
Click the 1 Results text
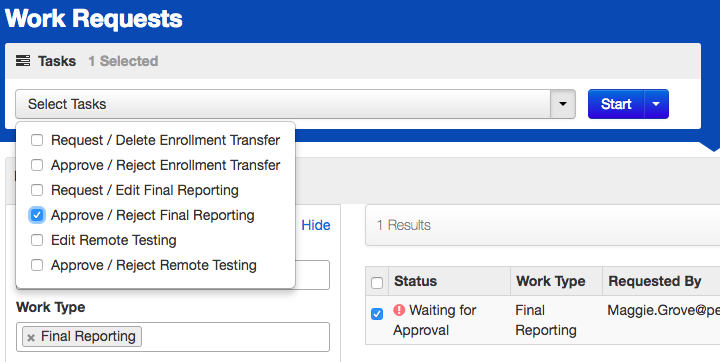pos(404,225)
